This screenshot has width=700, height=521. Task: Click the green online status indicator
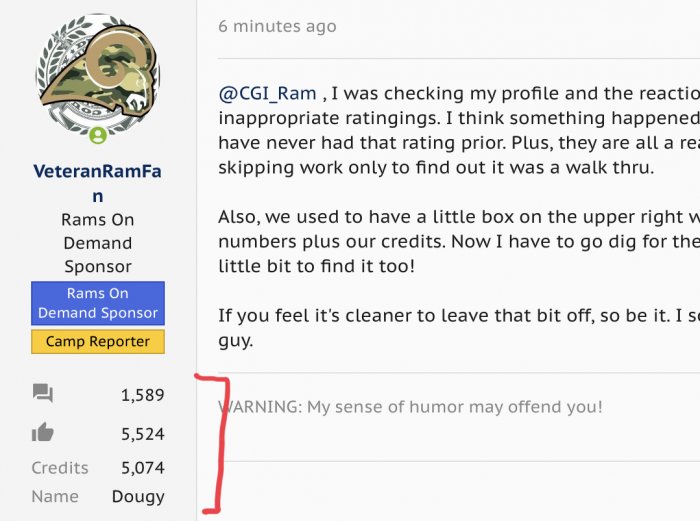point(98,135)
